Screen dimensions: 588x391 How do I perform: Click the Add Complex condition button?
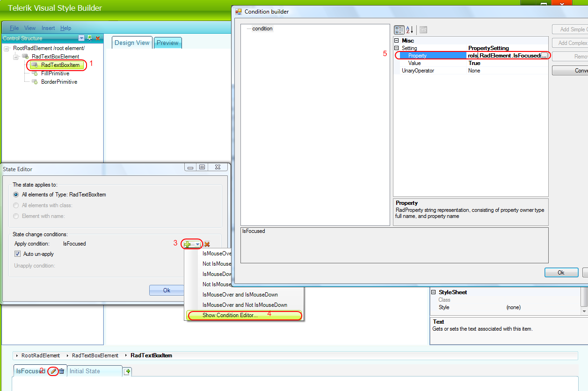point(570,43)
